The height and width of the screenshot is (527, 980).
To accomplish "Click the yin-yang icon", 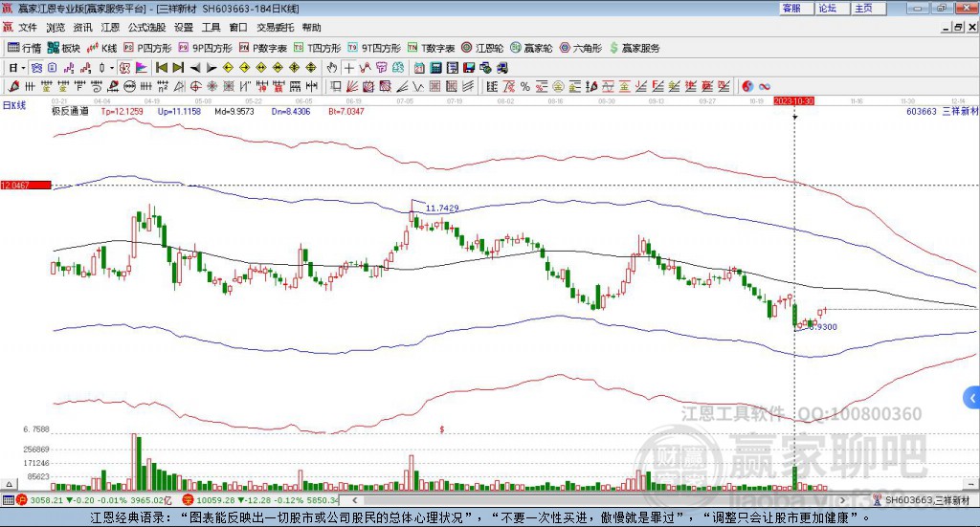I will click(747, 86).
